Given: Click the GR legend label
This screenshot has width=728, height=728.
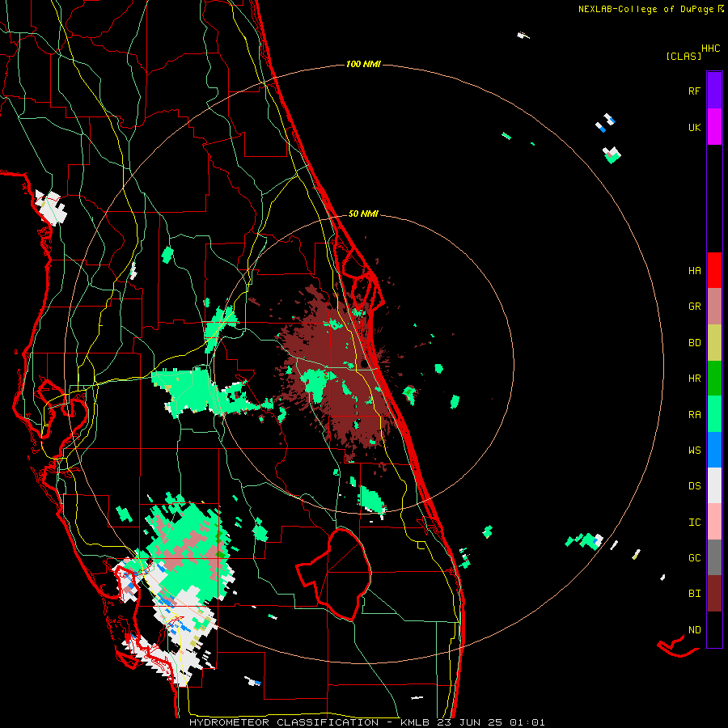Looking at the screenshot, I should coord(694,307).
